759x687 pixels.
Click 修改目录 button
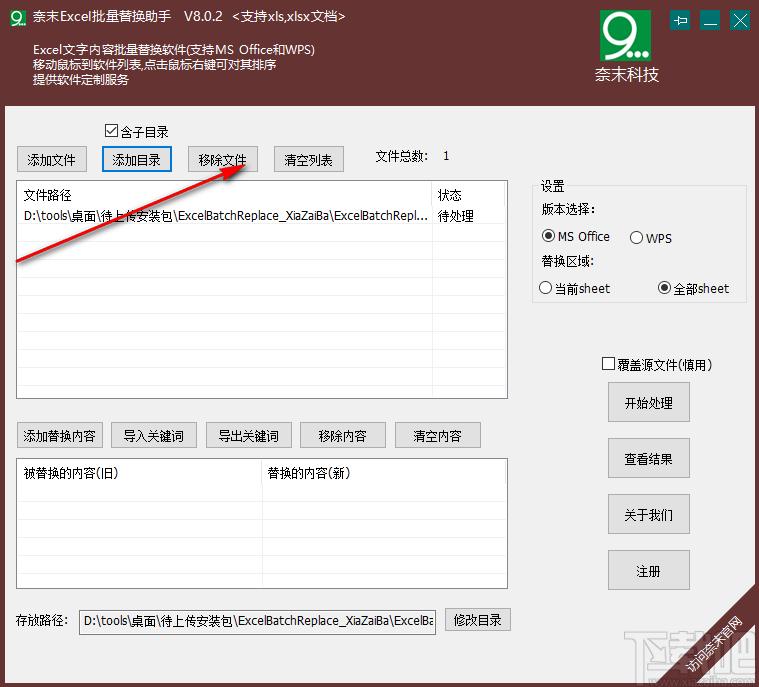(478, 620)
